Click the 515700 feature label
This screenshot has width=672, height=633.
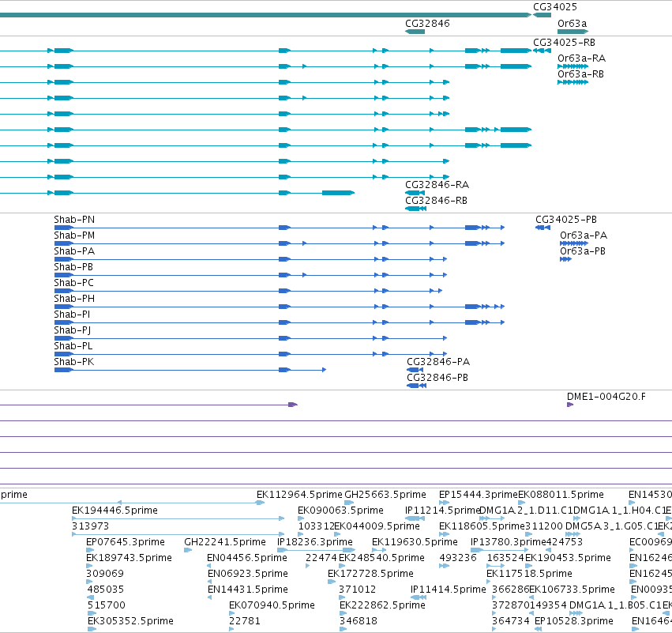[107, 605]
